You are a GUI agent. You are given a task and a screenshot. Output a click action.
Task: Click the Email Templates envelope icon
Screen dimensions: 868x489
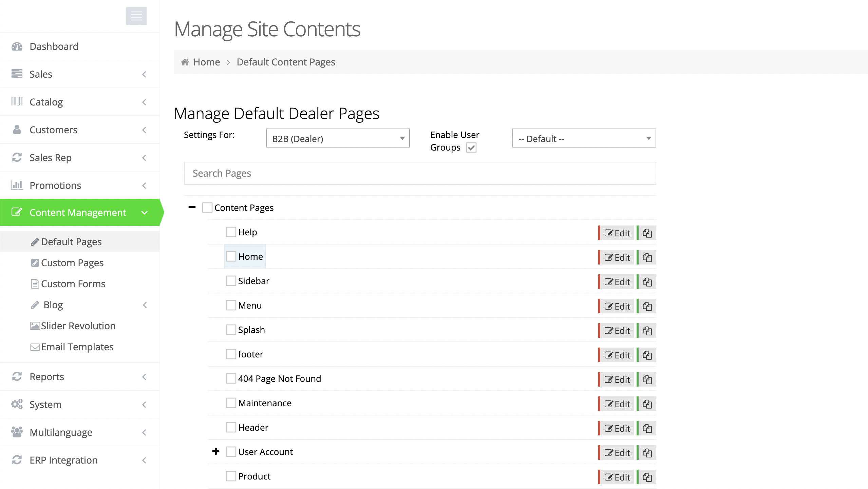35,347
